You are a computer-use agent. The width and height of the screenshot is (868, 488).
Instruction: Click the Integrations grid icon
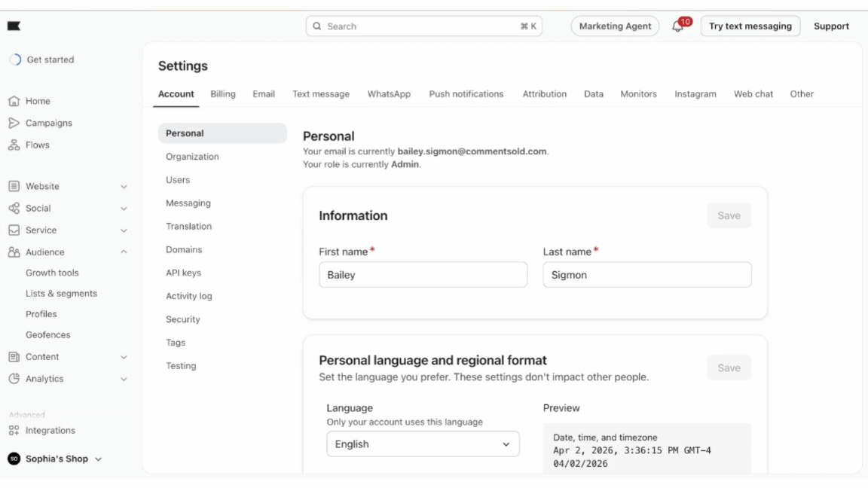[14, 431]
